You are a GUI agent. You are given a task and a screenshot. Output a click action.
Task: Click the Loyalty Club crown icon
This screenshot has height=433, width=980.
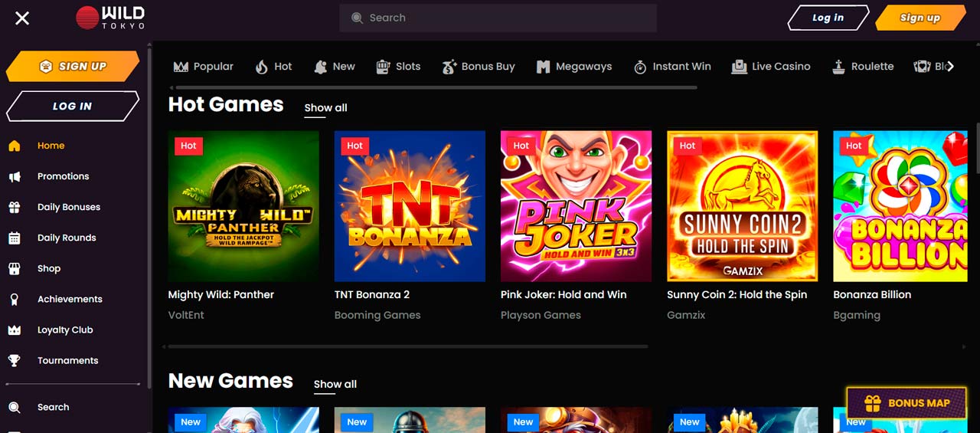pos(14,330)
